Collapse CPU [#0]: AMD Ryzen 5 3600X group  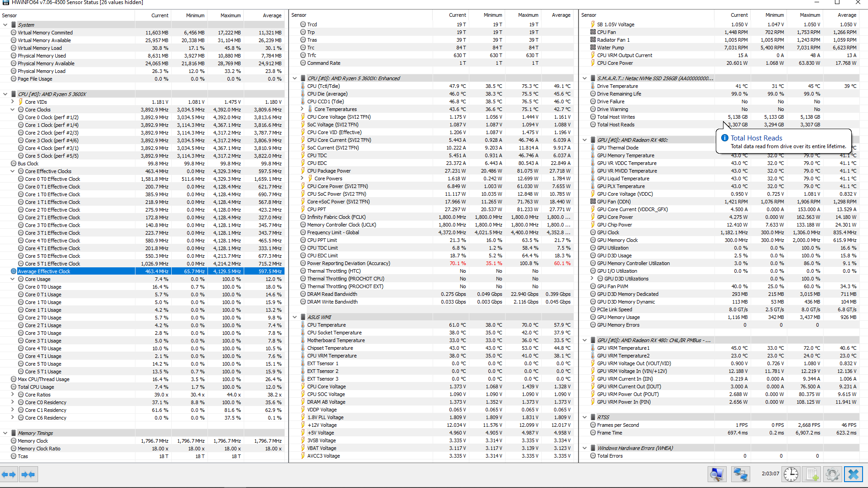coord(5,94)
